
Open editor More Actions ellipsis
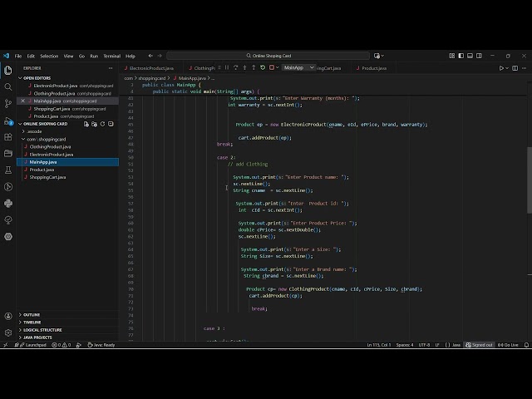pos(525,68)
